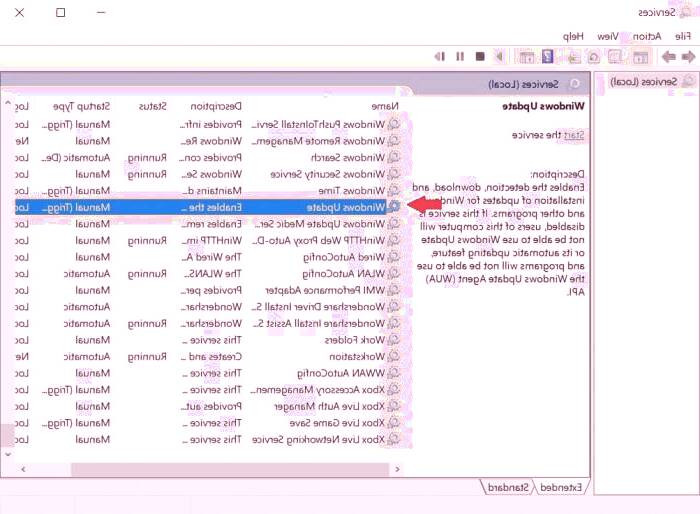This screenshot has width=700, height=514.
Task: Select the Wondershare Install Assist service name
Action: tap(317, 323)
